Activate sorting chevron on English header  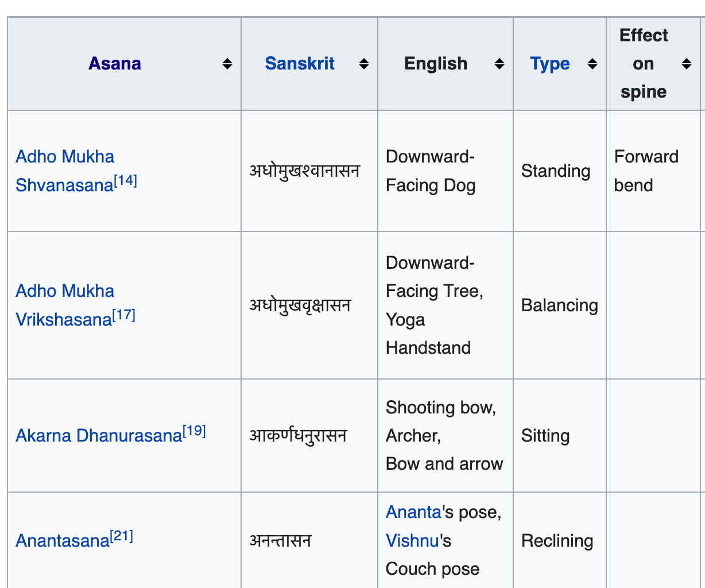498,64
